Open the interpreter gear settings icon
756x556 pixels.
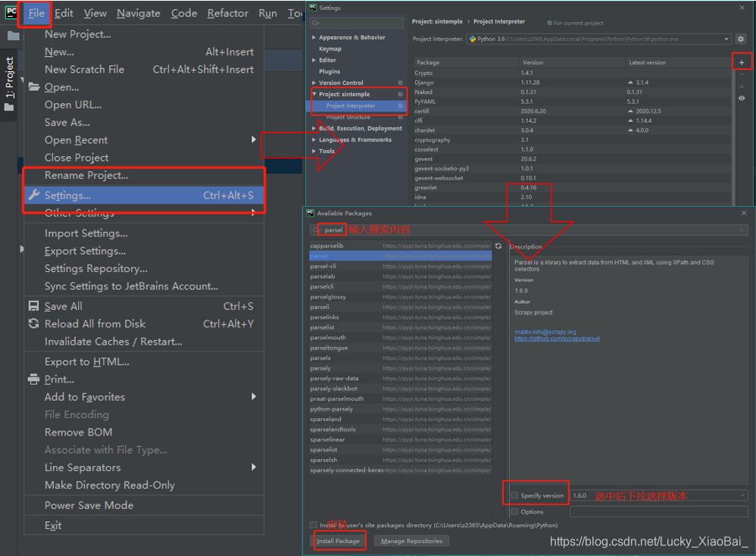coord(741,39)
